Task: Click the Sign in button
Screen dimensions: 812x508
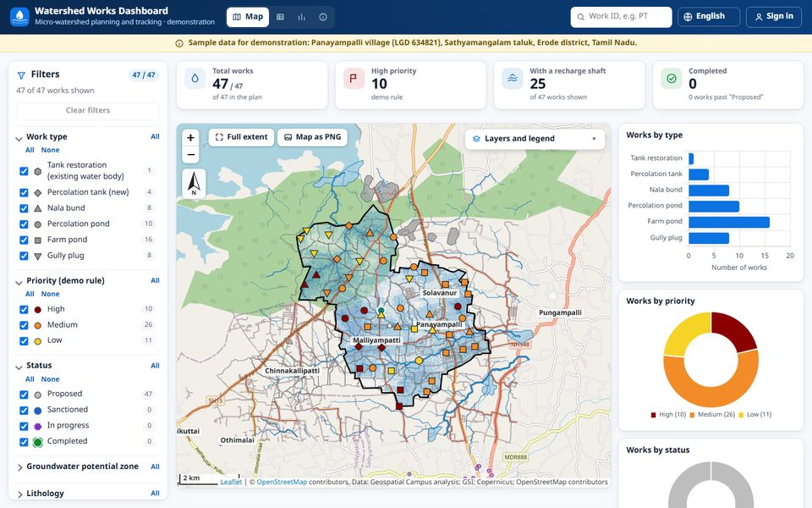Action: (x=774, y=17)
